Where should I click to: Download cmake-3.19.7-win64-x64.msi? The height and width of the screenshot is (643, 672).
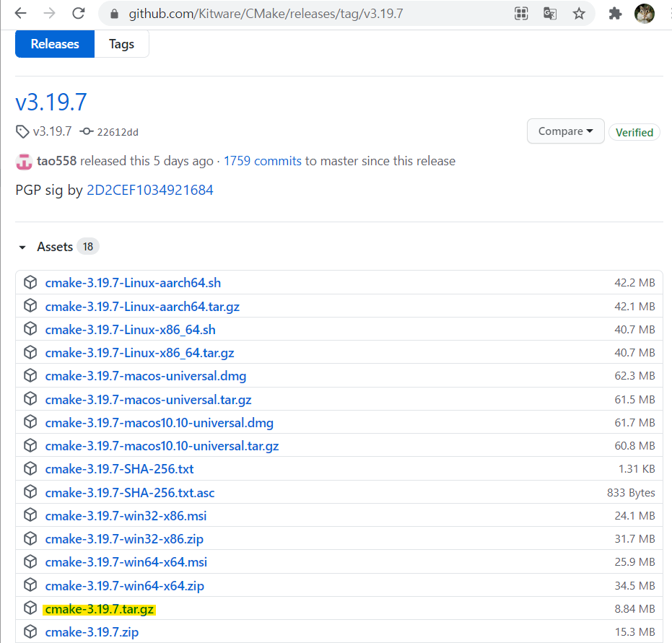[x=126, y=562]
